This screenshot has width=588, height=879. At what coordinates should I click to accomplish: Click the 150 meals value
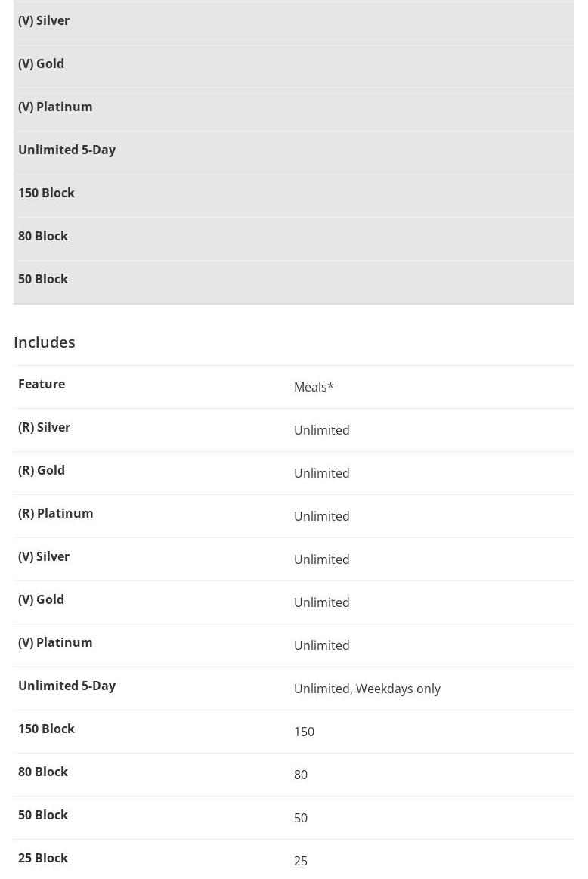coord(304,732)
